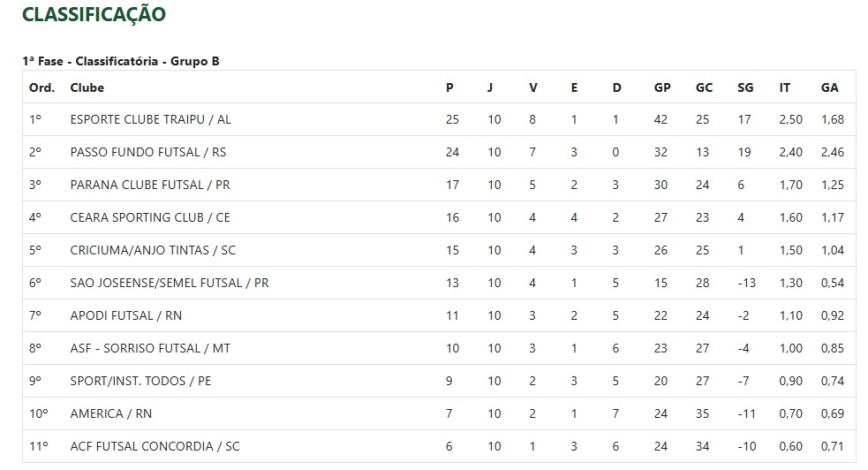Click the IT column header
Screen dimensions: 868x470
[x=784, y=87]
